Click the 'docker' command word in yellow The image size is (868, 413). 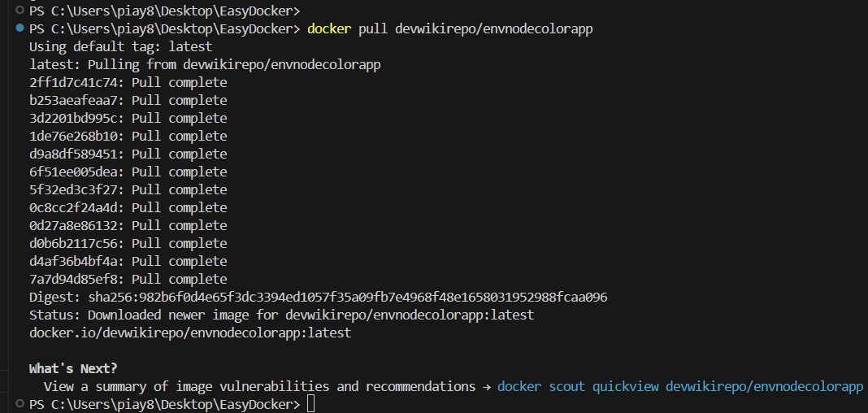pos(329,28)
